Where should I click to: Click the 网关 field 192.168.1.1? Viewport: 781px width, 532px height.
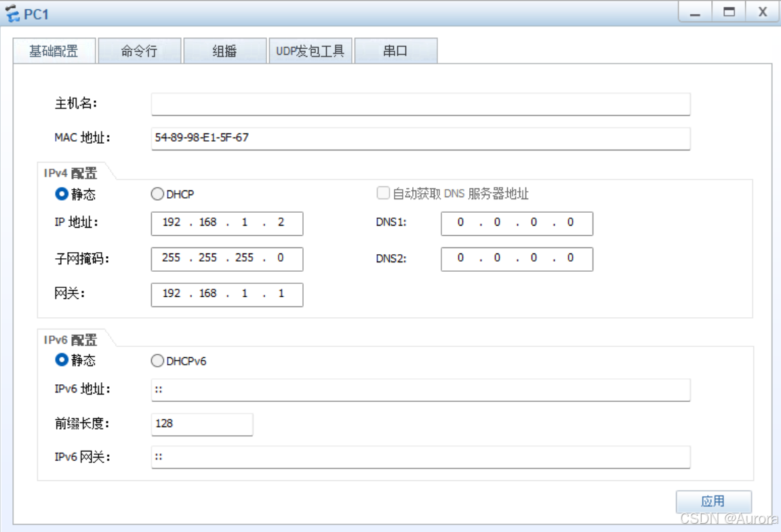[x=227, y=294]
